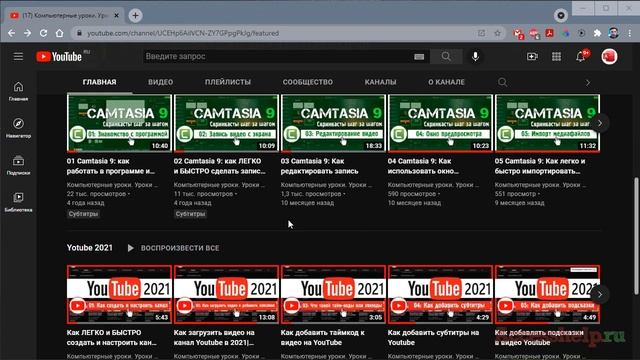Switch to the ВИДЕО tab
640x360 pixels.
tap(160, 82)
